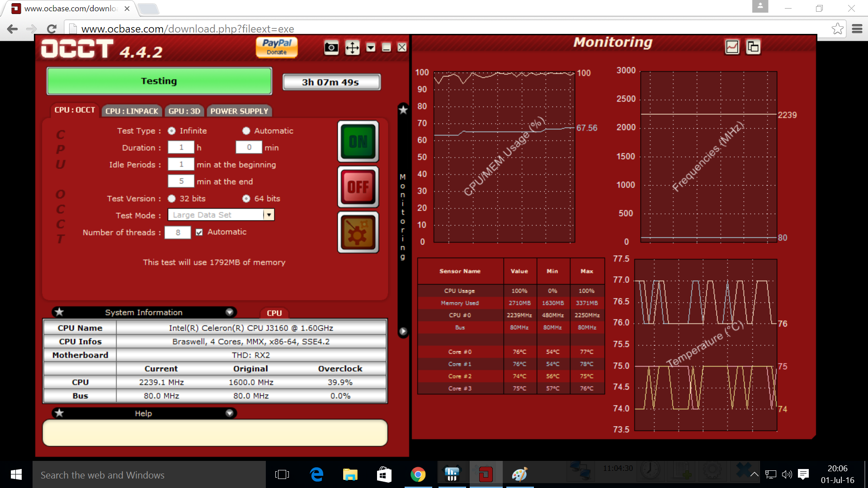
Task: Select the Automatic test type radio
Action: (x=246, y=131)
